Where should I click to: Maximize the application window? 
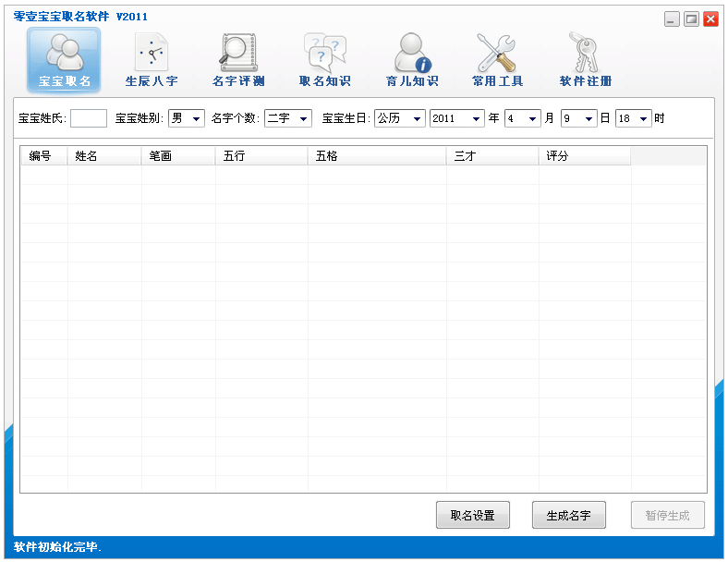point(691,18)
